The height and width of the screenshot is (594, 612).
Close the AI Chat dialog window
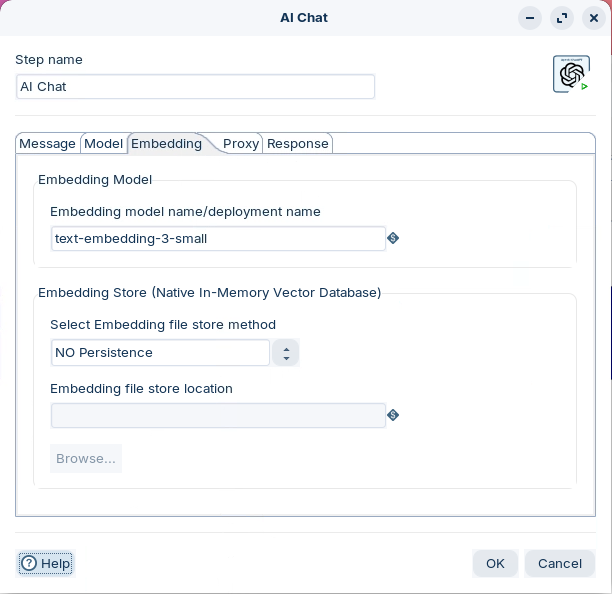click(593, 18)
